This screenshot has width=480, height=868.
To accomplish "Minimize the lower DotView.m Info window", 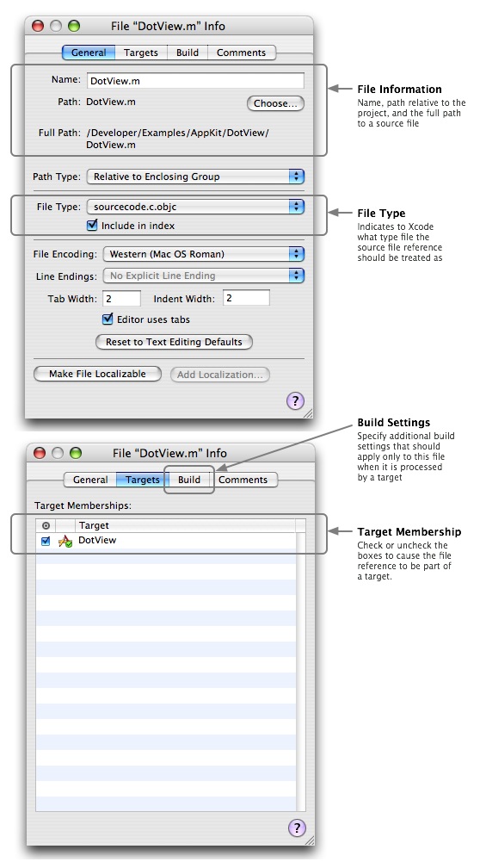I will tap(58, 453).
